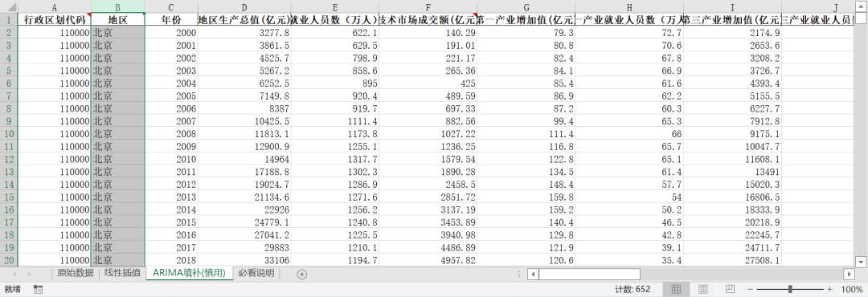Select row 20 header

(x=9, y=260)
